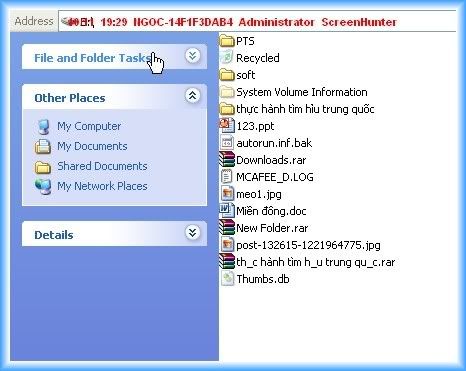Click the New Folder.rar archive icon

[227, 228]
